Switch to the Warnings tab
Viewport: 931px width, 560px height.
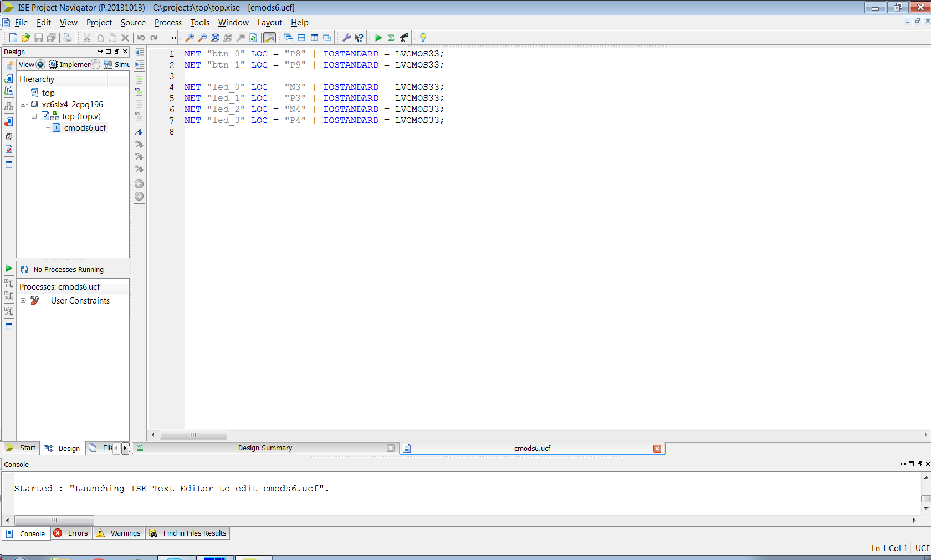(119, 533)
